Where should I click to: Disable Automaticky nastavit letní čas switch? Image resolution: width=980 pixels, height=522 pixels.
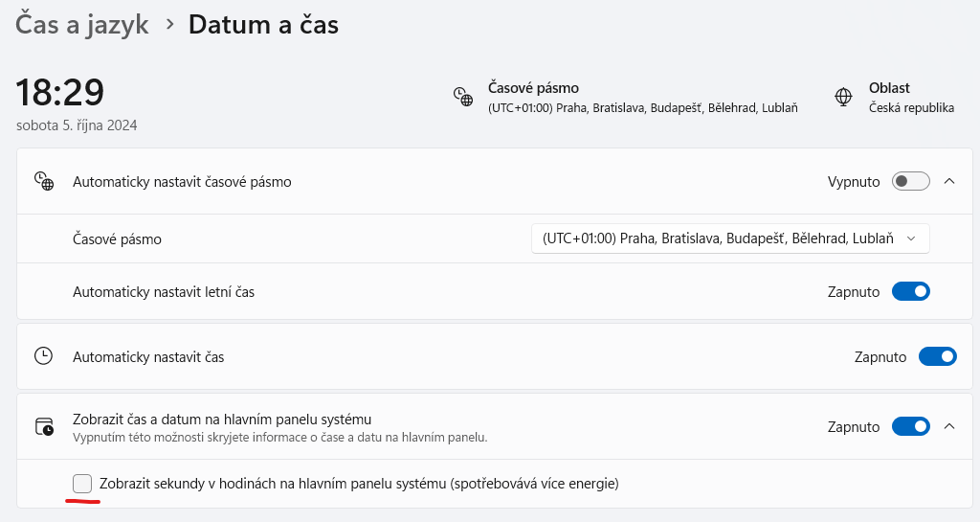(910, 291)
